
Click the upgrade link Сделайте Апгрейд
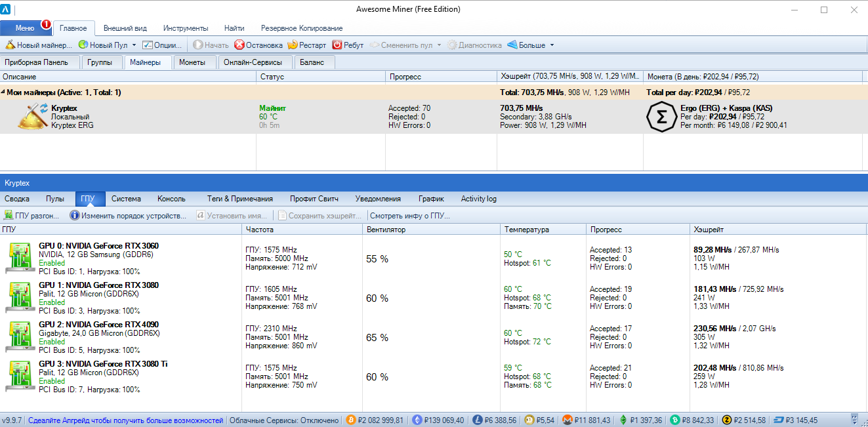[126, 420]
